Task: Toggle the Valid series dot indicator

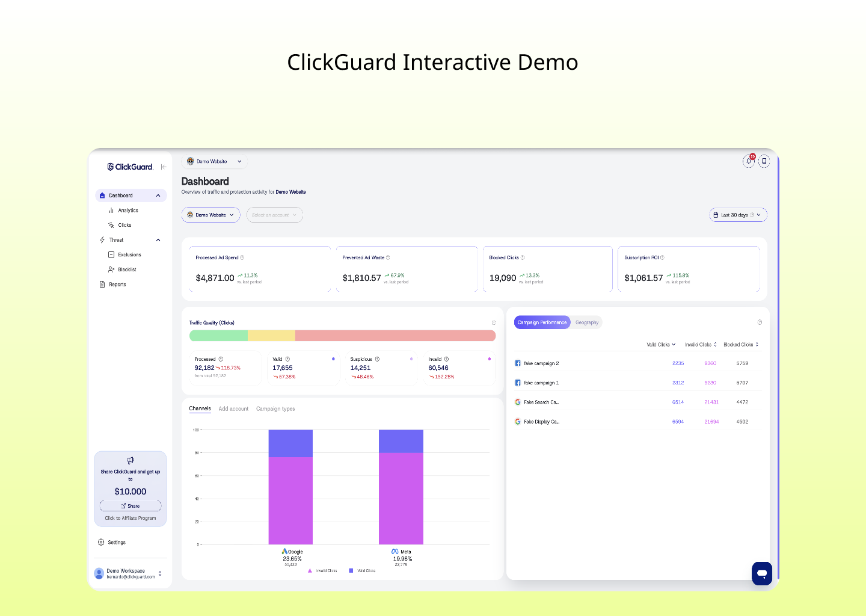Action: tap(333, 359)
